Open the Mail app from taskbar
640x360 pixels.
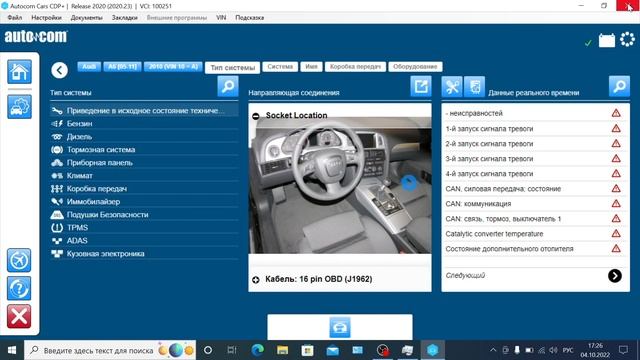[x=333, y=350]
